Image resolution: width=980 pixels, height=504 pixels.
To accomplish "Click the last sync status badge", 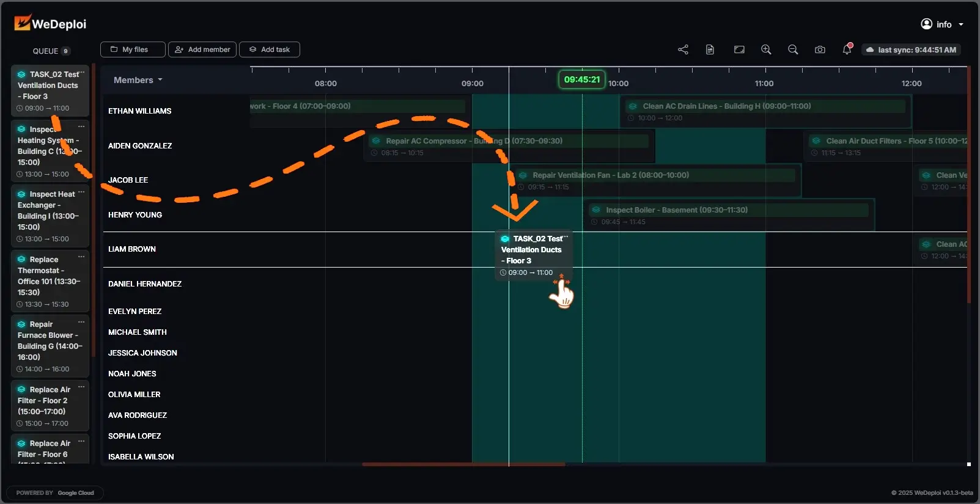I will coord(911,49).
